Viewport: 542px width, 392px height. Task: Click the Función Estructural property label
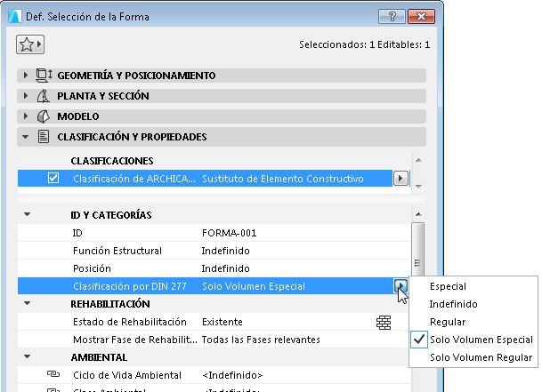117,251
